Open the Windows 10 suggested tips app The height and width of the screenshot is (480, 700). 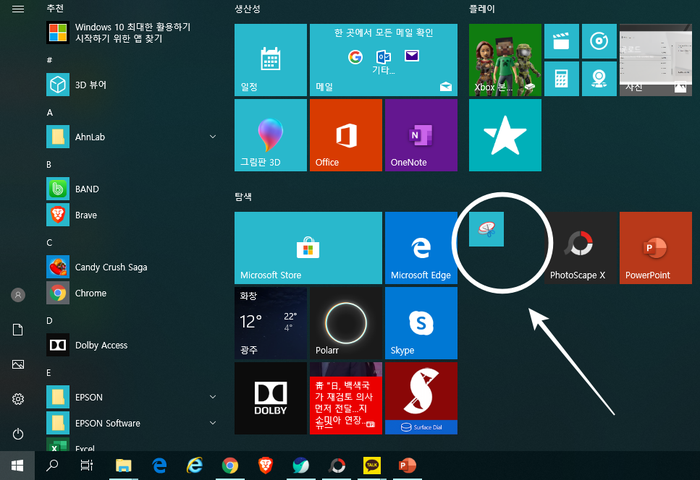132,33
